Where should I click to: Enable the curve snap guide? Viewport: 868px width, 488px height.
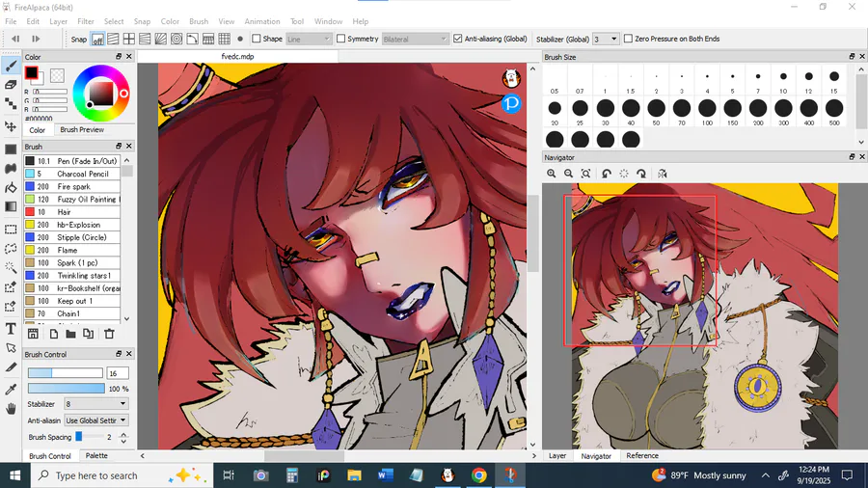[193, 39]
